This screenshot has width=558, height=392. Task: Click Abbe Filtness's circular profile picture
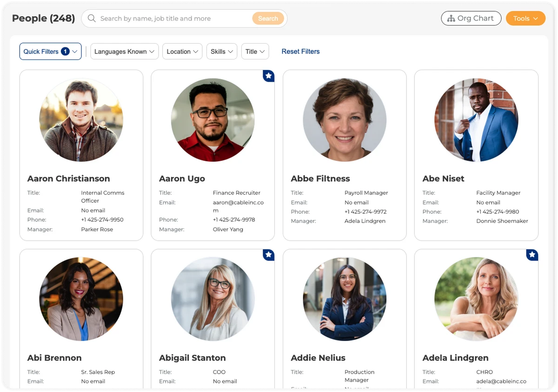coord(344,120)
